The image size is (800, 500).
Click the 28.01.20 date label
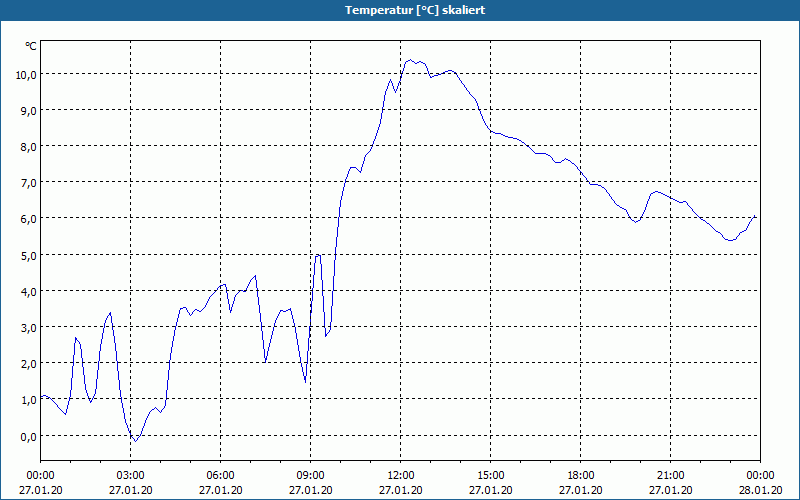(x=760, y=490)
